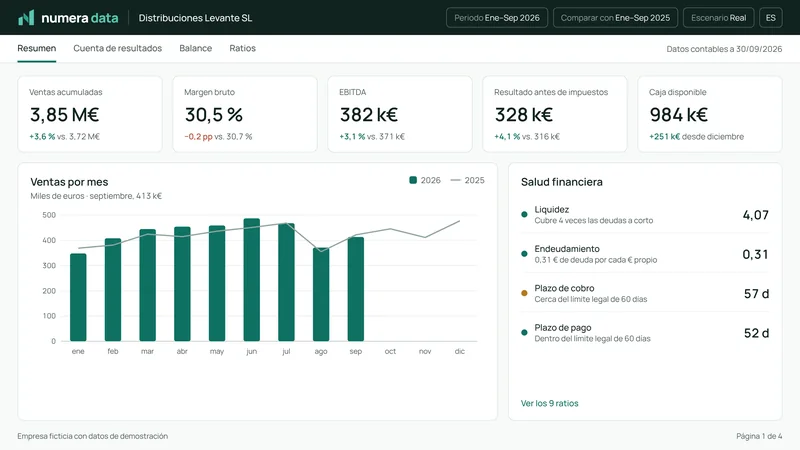This screenshot has height=450, width=800.
Task: Click the 382 k€ EBITDA figure
Action: [369, 115]
